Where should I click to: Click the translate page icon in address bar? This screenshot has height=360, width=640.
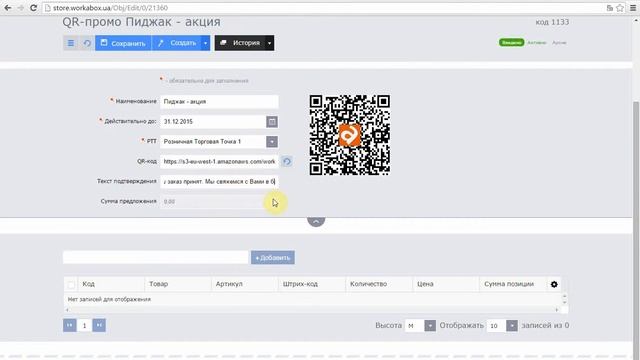(x=610, y=8)
